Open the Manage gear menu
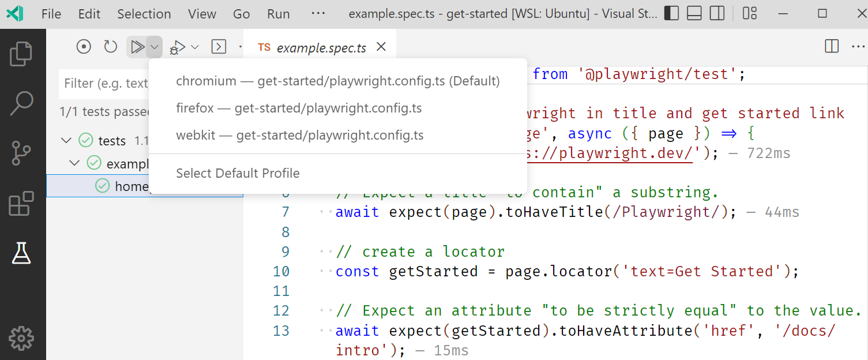This screenshot has height=360, width=868. (x=21, y=339)
